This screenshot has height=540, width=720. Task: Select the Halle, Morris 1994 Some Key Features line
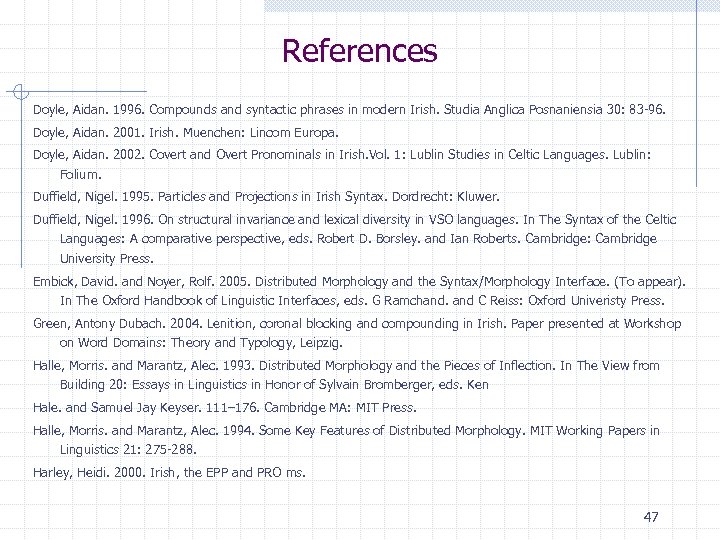click(x=346, y=431)
